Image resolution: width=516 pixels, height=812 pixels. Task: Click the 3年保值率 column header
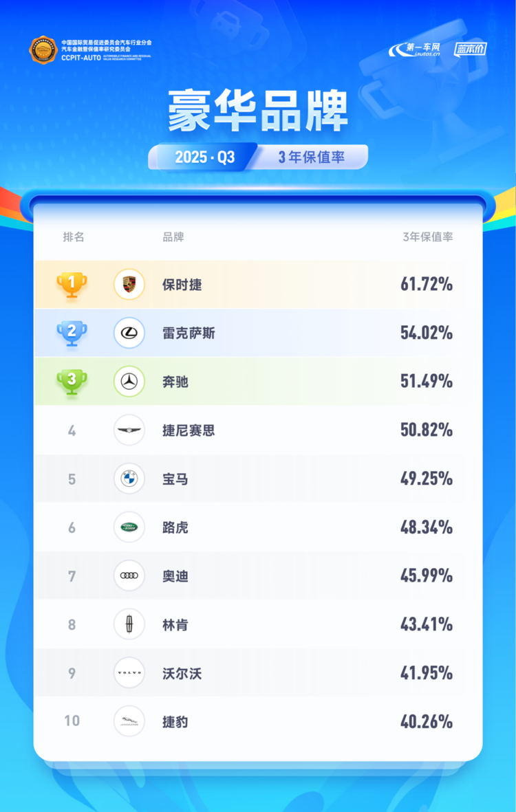click(427, 237)
